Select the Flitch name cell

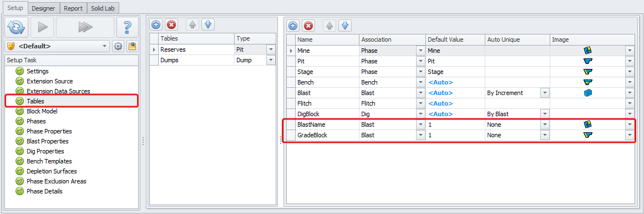(x=327, y=103)
